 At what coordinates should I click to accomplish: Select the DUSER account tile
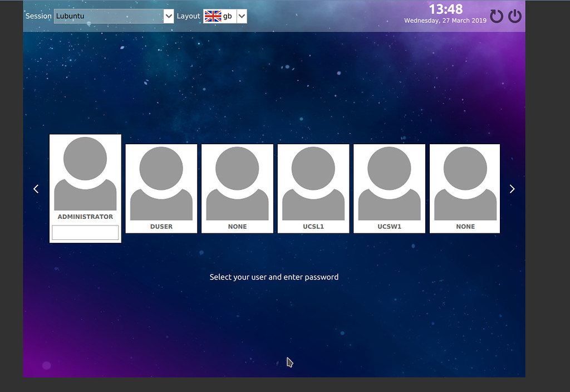(x=161, y=188)
